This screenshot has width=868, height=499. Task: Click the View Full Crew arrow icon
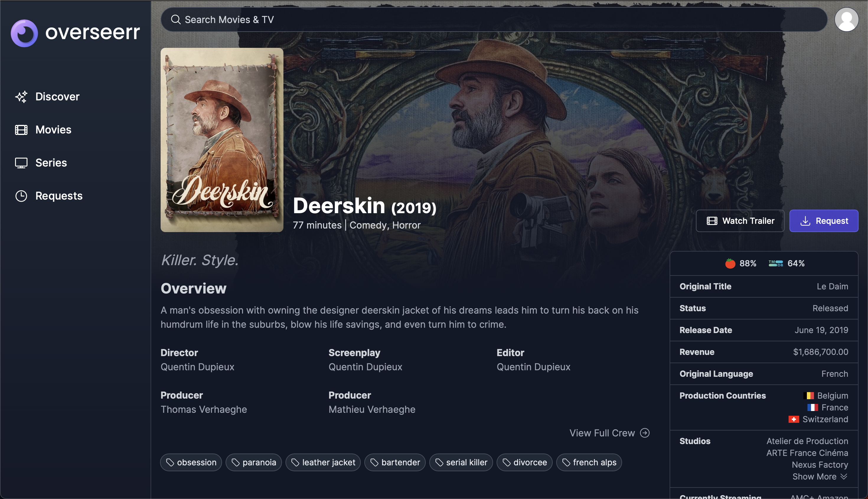tap(645, 433)
